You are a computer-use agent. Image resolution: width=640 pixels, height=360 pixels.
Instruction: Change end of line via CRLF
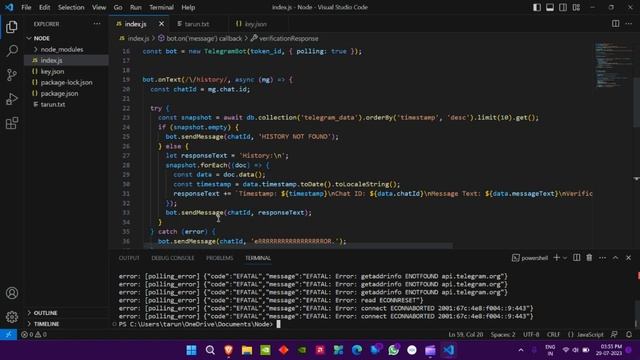[553, 334]
